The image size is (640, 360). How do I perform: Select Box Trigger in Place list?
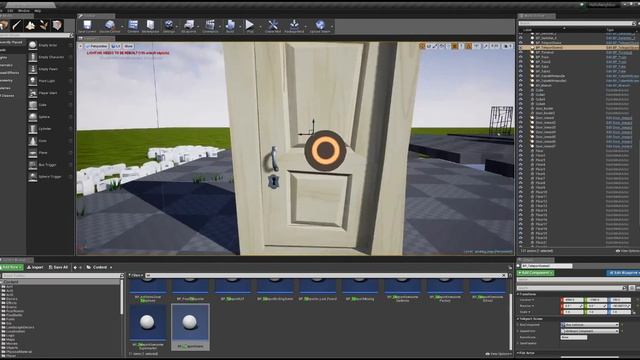point(51,165)
